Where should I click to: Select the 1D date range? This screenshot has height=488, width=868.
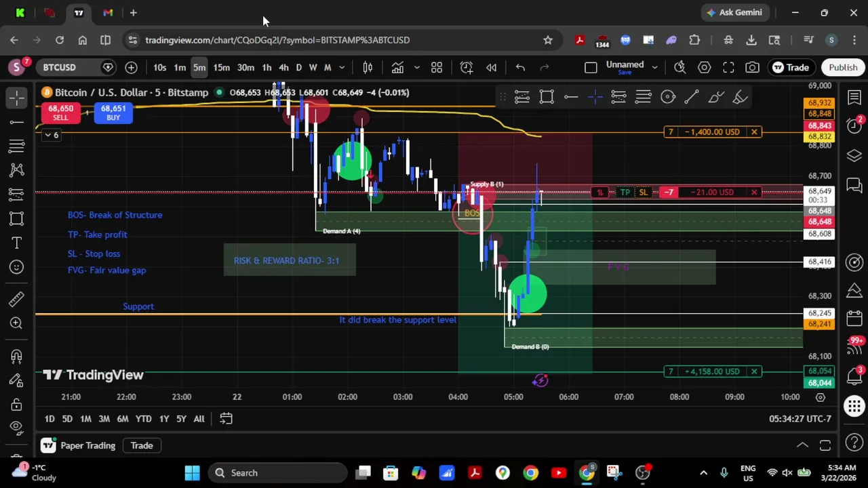coord(50,419)
